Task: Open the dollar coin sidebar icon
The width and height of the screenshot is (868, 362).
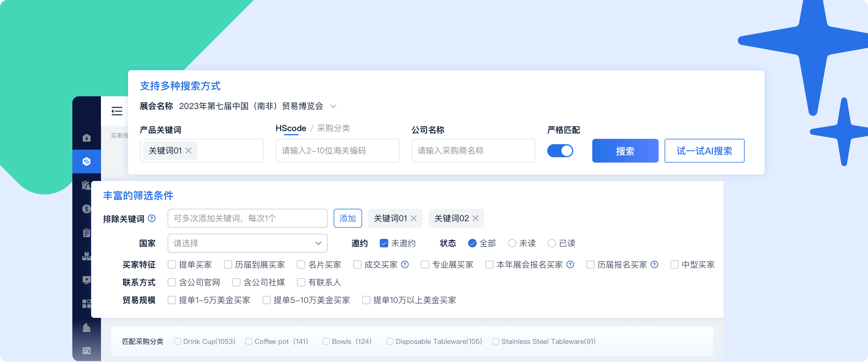Action: click(86, 209)
